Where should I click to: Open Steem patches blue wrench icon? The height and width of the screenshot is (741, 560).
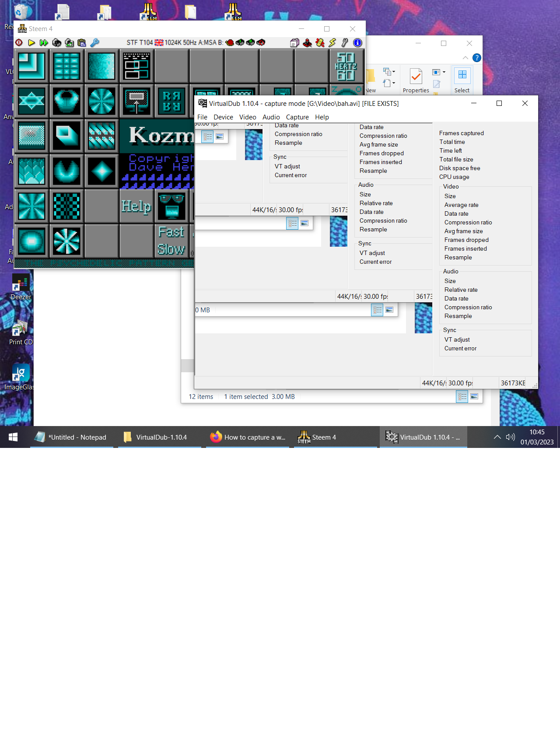point(94,42)
